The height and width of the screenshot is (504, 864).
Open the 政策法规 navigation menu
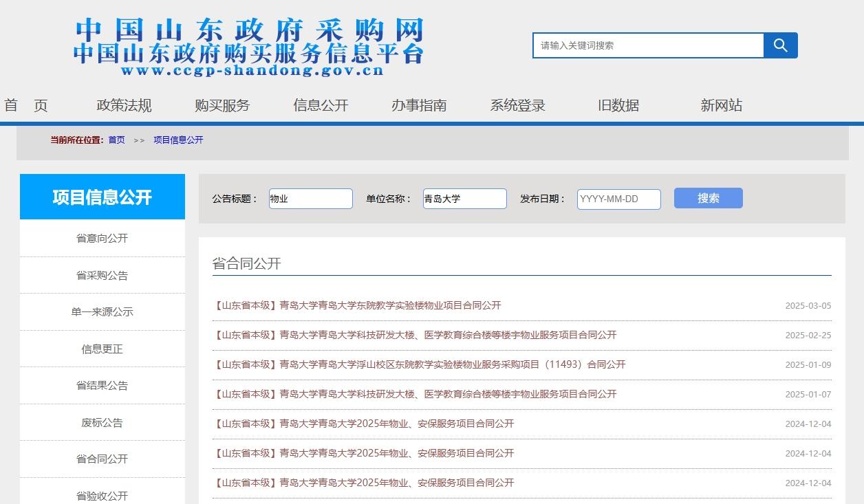click(x=124, y=105)
